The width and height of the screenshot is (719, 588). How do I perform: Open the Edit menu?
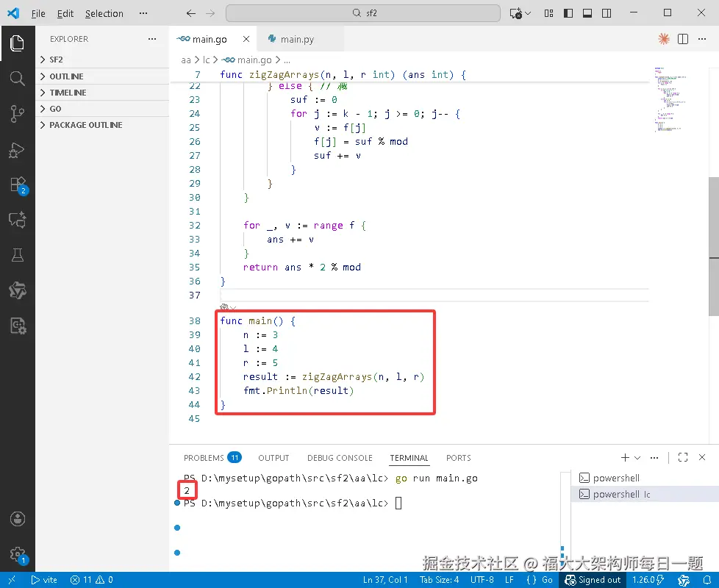pyautogui.click(x=65, y=13)
